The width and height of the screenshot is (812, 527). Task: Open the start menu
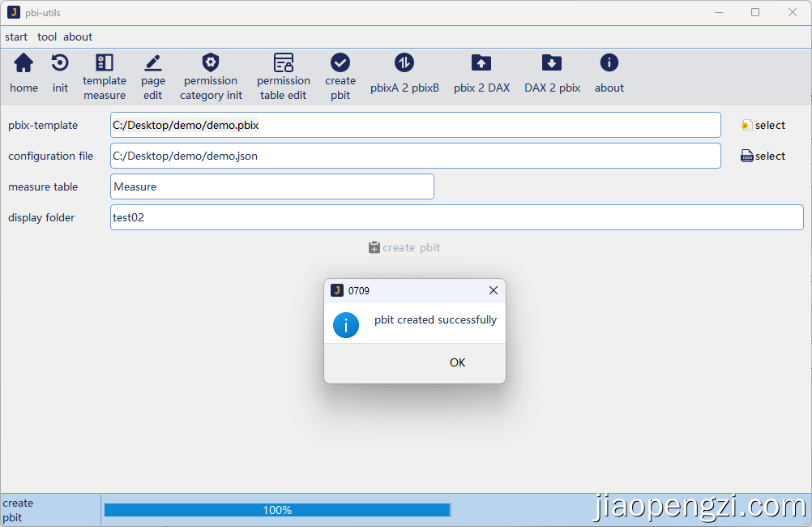(x=16, y=36)
